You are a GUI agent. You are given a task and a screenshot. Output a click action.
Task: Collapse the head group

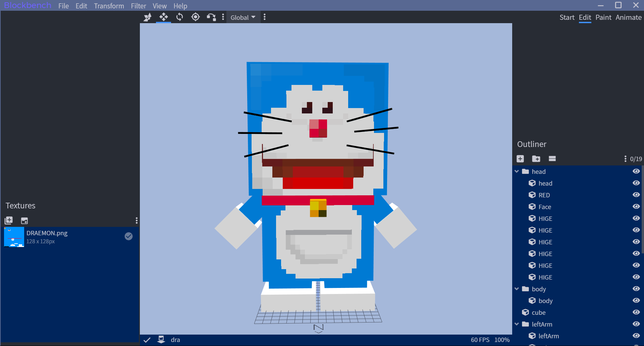(x=517, y=171)
